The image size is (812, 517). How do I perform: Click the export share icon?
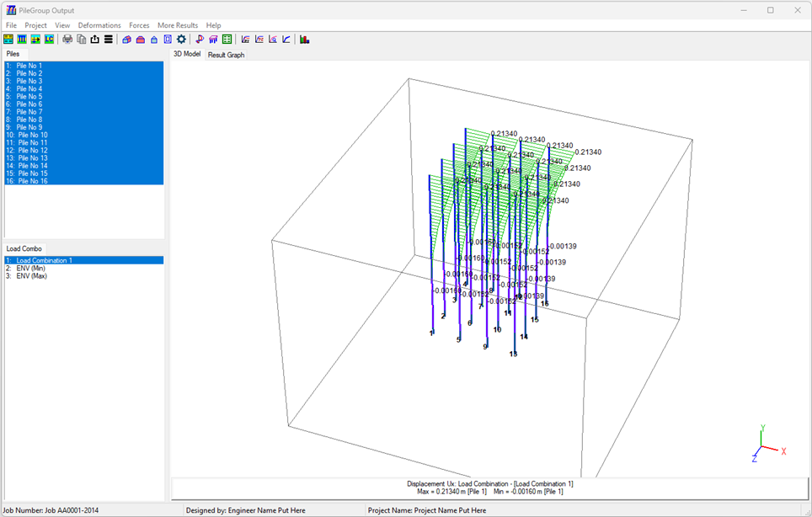[x=95, y=40]
